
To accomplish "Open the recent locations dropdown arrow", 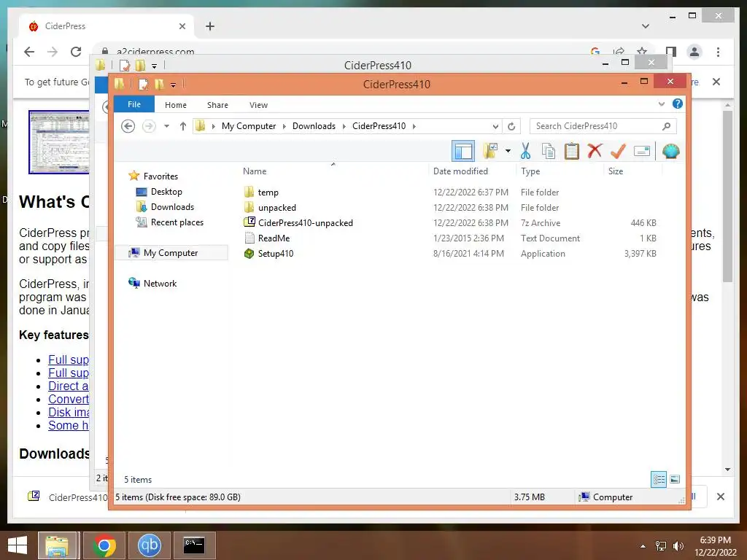I will pos(166,126).
